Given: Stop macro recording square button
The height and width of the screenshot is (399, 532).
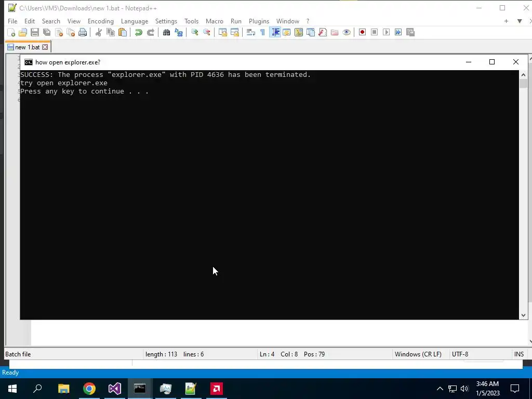Looking at the screenshot, I should pos(374,32).
